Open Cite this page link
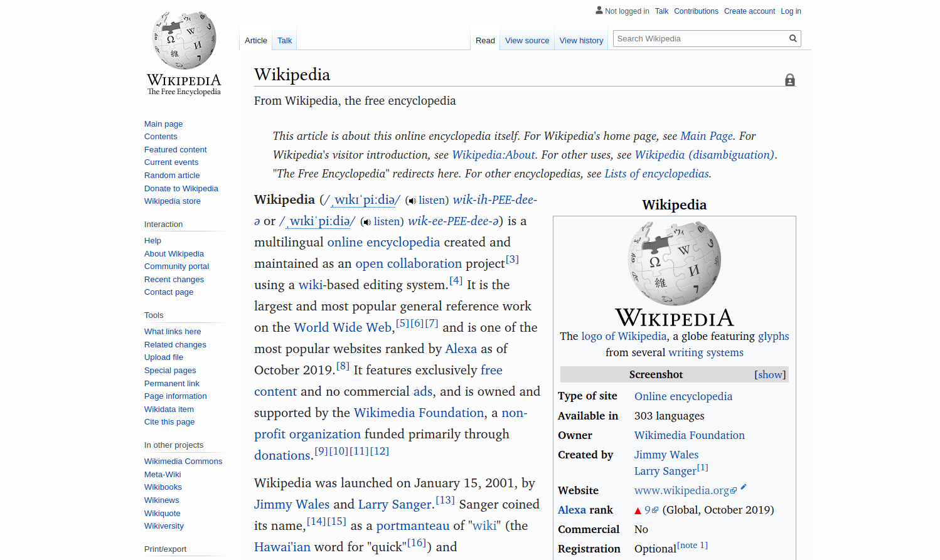The image size is (940, 560). (169, 422)
